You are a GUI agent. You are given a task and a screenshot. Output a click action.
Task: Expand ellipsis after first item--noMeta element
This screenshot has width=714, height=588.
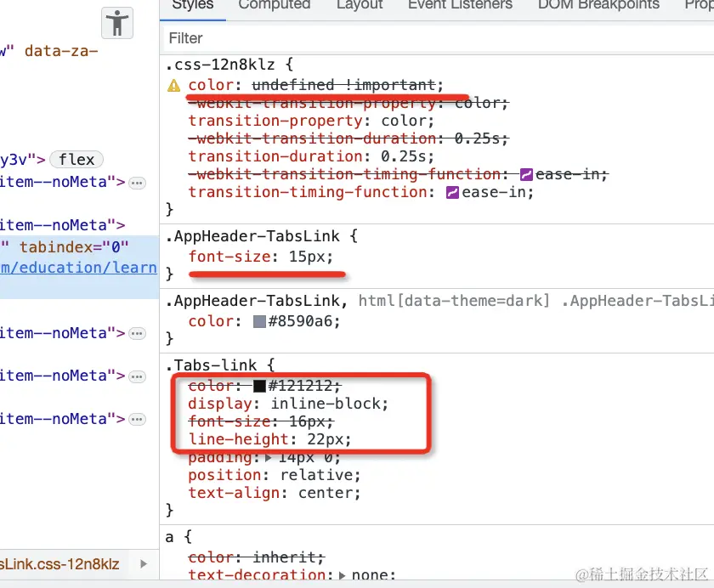(137, 183)
